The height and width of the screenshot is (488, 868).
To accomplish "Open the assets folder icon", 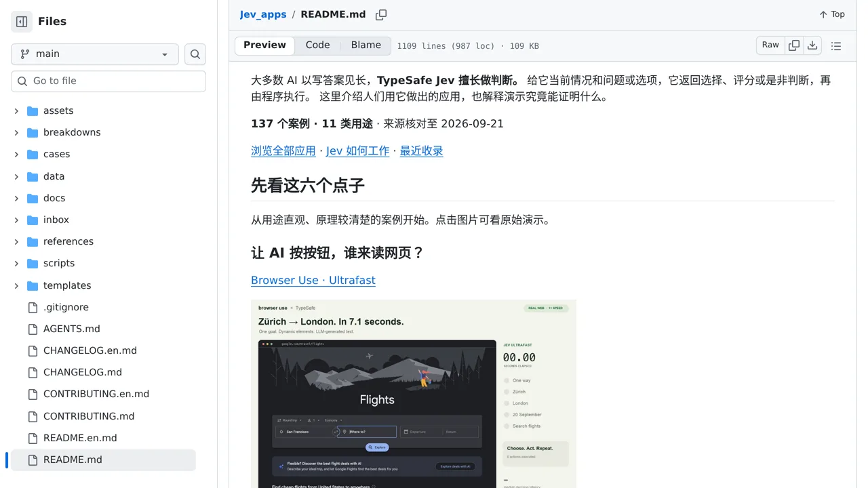I will point(33,110).
